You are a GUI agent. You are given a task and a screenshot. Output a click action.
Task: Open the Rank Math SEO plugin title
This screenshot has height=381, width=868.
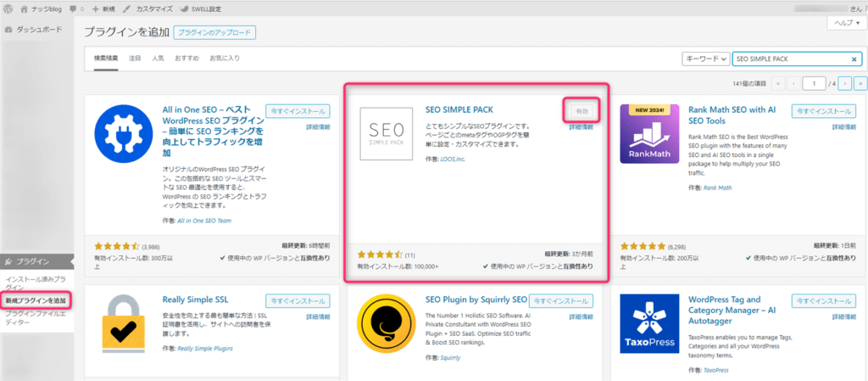[732, 115]
